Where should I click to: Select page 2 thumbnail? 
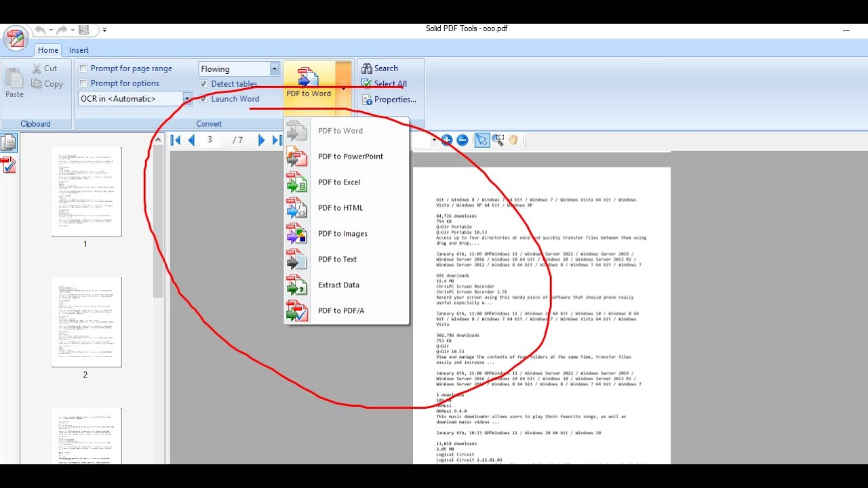pyautogui.click(x=87, y=322)
